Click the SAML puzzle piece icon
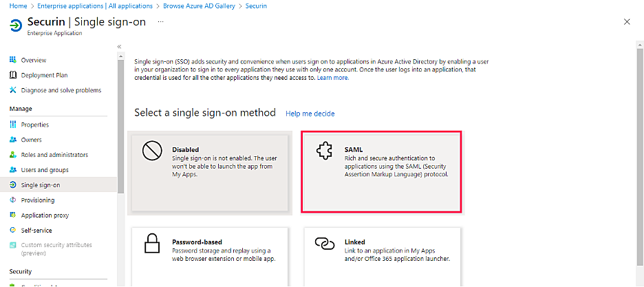Image resolution: width=644 pixels, height=287 pixels. point(325,151)
